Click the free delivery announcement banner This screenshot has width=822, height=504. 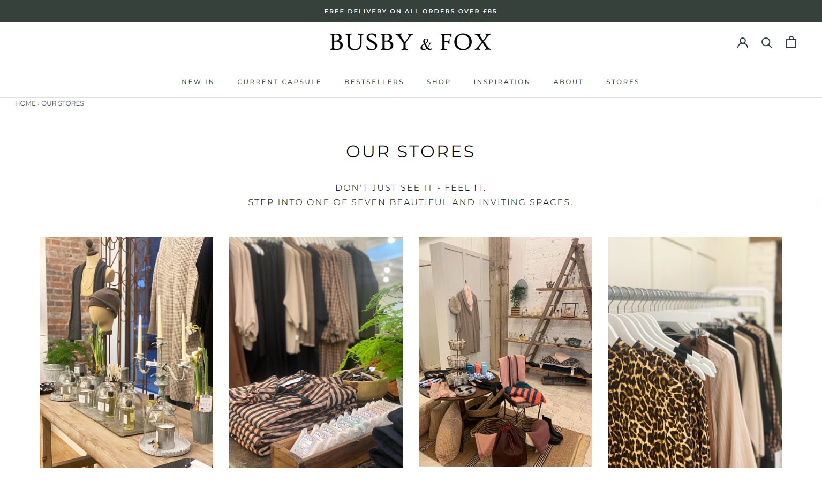[x=411, y=11]
